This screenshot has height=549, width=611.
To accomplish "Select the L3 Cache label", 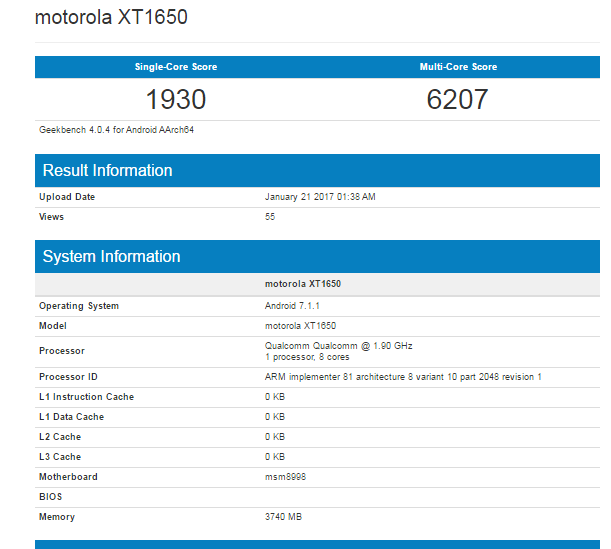I will pyautogui.click(x=60, y=457).
